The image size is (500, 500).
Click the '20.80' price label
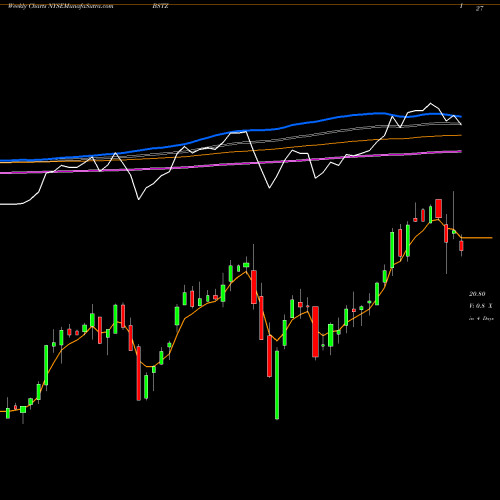[x=477, y=294]
